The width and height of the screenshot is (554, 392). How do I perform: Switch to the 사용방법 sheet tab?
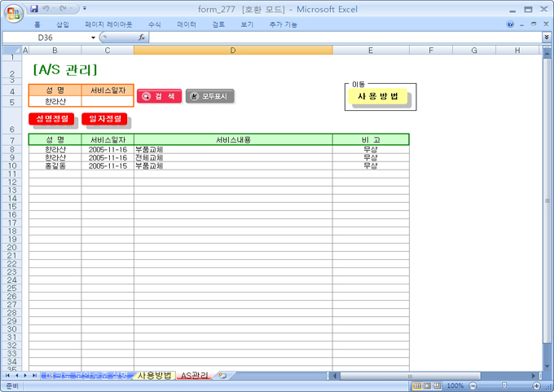click(x=154, y=376)
